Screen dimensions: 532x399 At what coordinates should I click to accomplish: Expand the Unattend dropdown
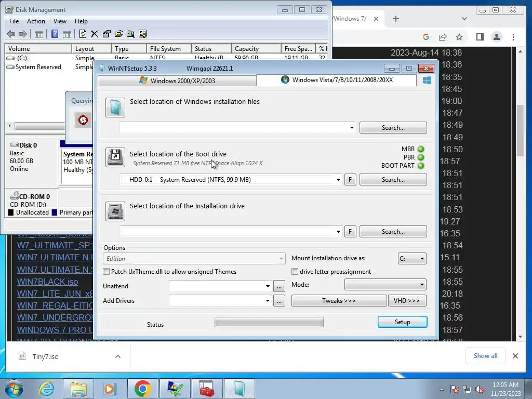[268, 286]
